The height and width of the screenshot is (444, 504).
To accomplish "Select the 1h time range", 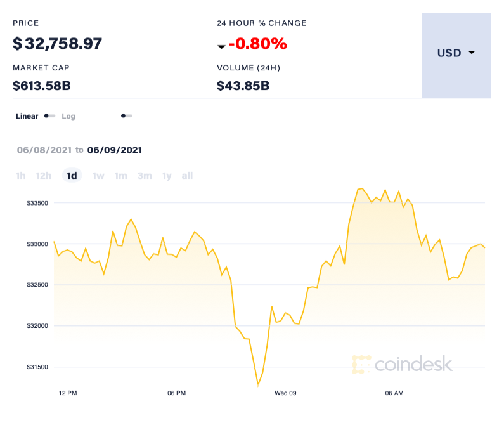I will click(21, 176).
